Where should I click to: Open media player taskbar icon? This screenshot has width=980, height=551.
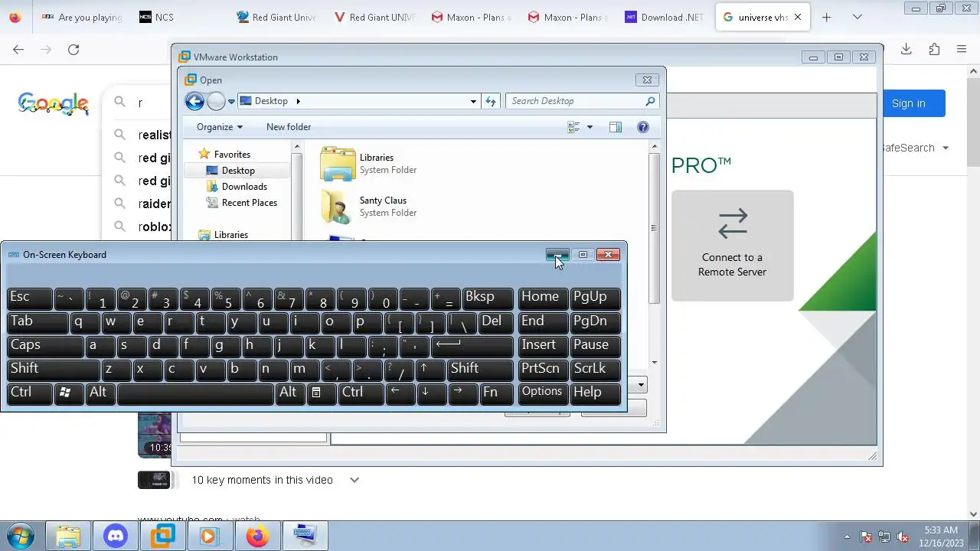[x=210, y=536]
